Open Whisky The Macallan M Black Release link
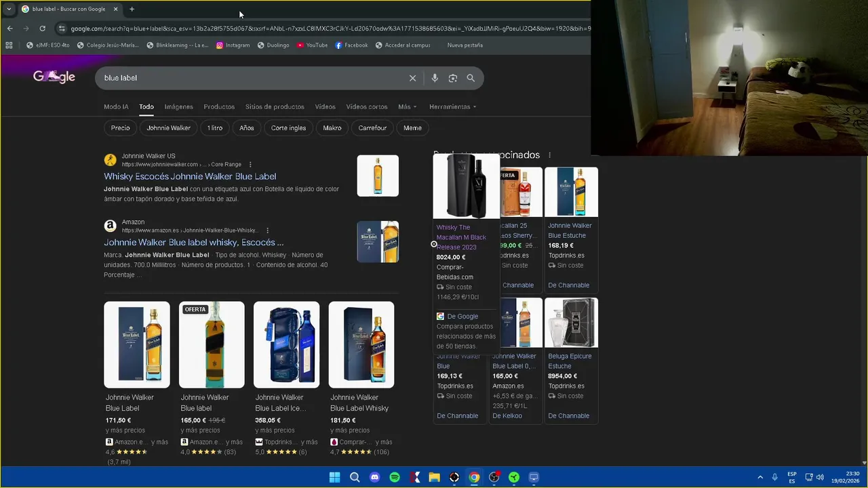The width and height of the screenshot is (868, 488). [461, 237]
